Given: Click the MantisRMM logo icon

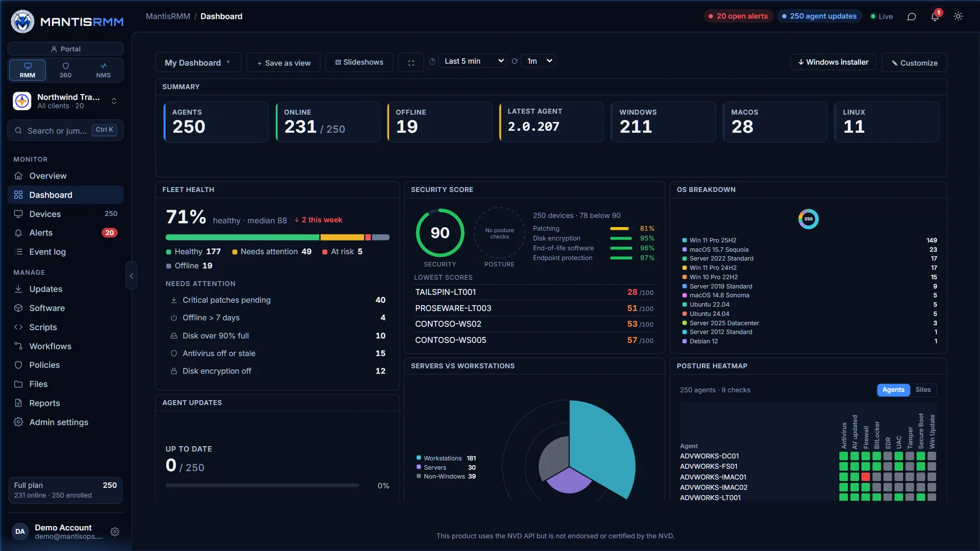Looking at the screenshot, I should (22, 22).
